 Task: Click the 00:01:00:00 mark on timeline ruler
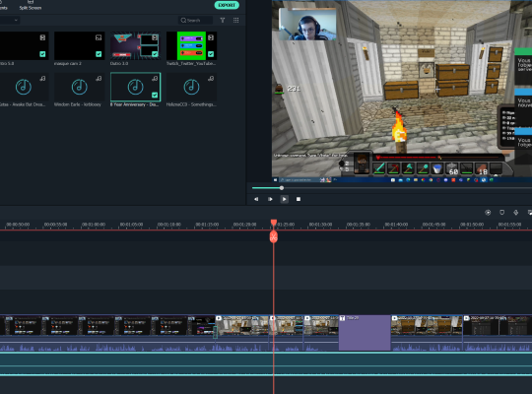pos(94,225)
